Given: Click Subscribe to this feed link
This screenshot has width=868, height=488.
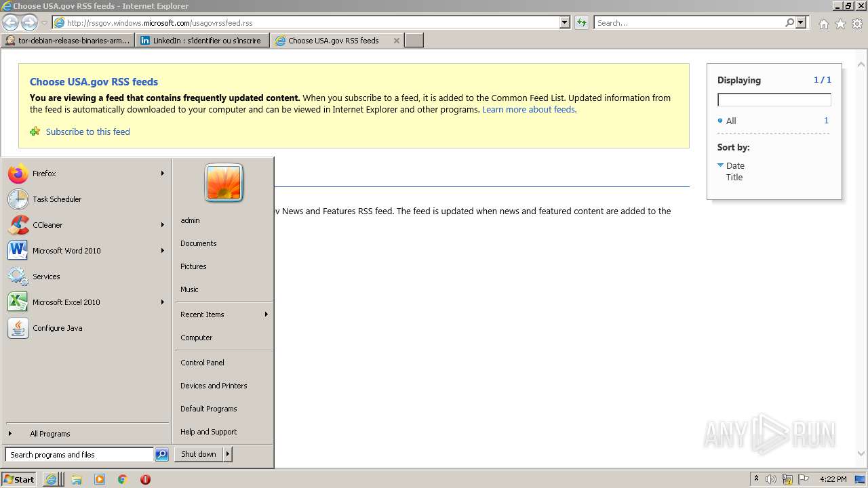Looking at the screenshot, I should click(87, 131).
